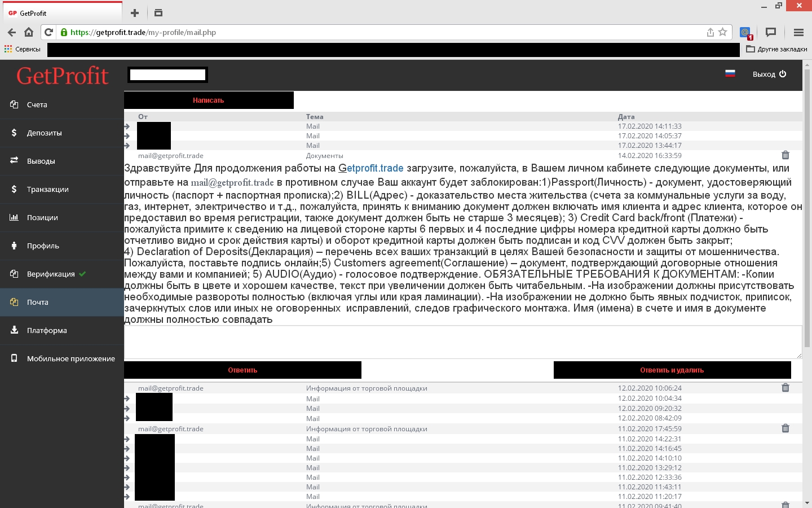Click the share icon in the address bar

tap(710, 32)
